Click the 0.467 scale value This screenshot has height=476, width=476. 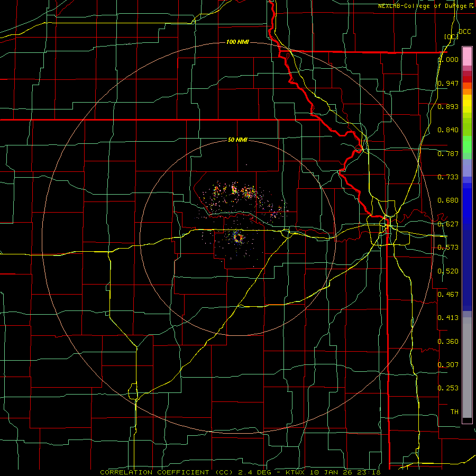pos(448,295)
